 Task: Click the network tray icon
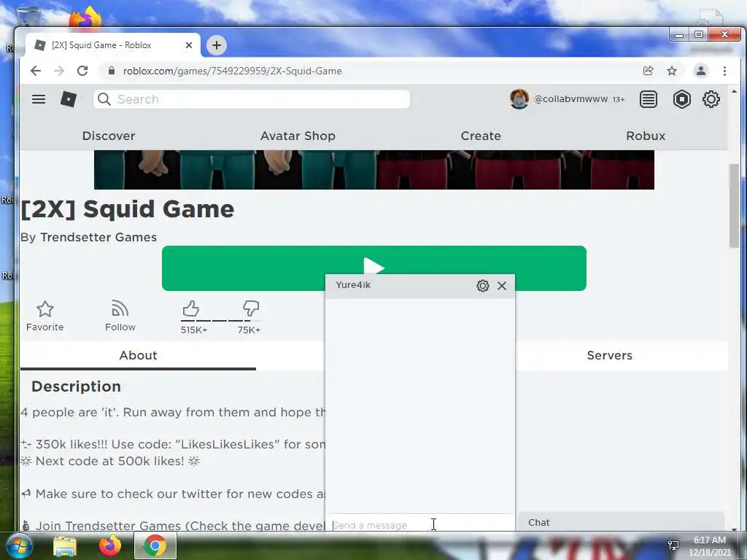point(673,545)
